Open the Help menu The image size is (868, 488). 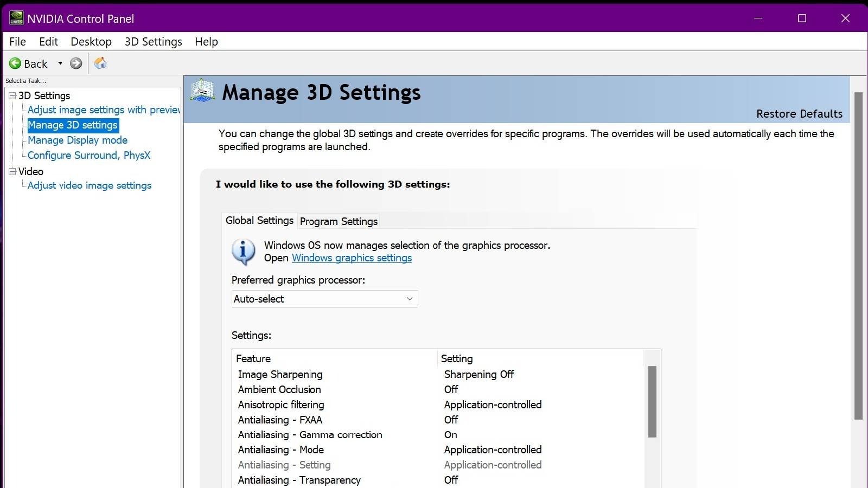point(207,42)
